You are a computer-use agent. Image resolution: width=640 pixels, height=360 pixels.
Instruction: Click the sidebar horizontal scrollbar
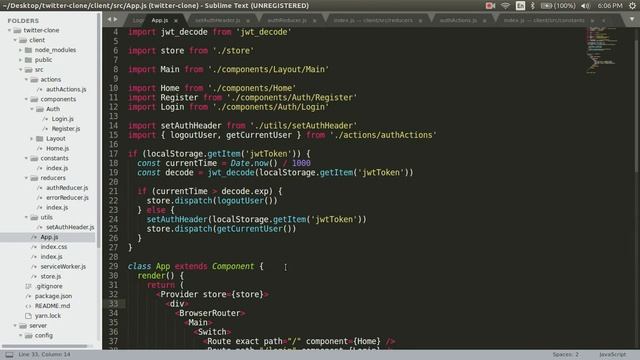click(45, 346)
